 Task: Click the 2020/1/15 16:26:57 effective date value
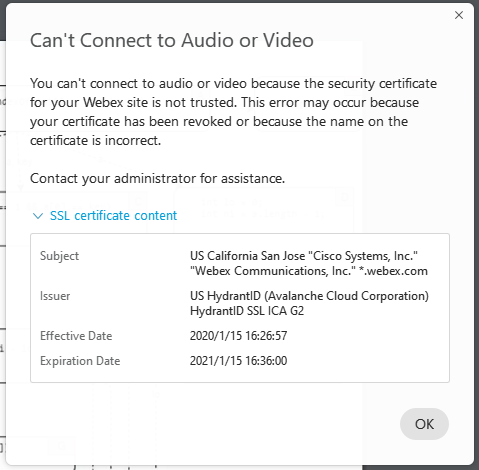(x=238, y=336)
